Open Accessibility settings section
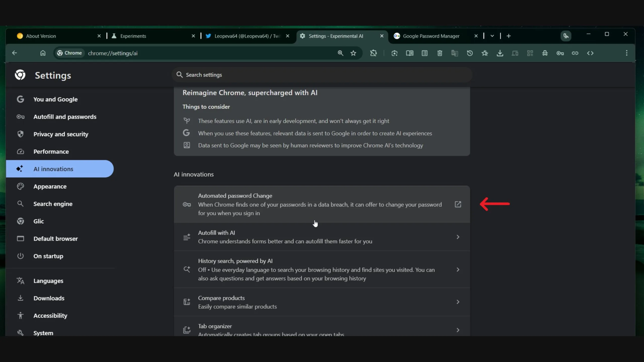This screenshot has width=644, height=362. coord(60,315)
